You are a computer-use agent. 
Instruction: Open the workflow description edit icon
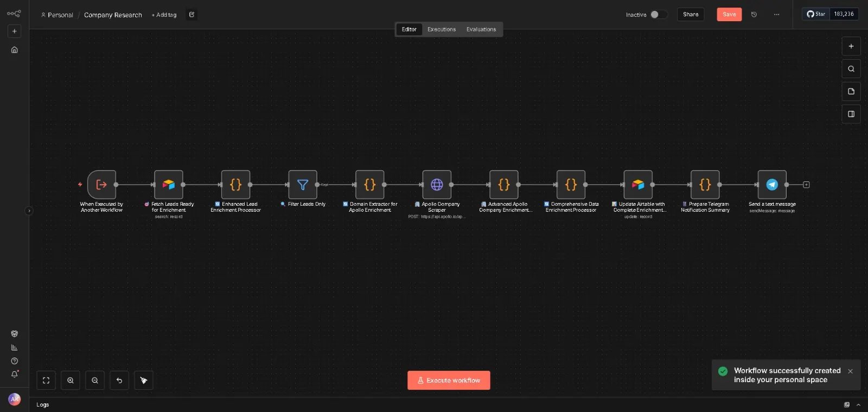192,15
